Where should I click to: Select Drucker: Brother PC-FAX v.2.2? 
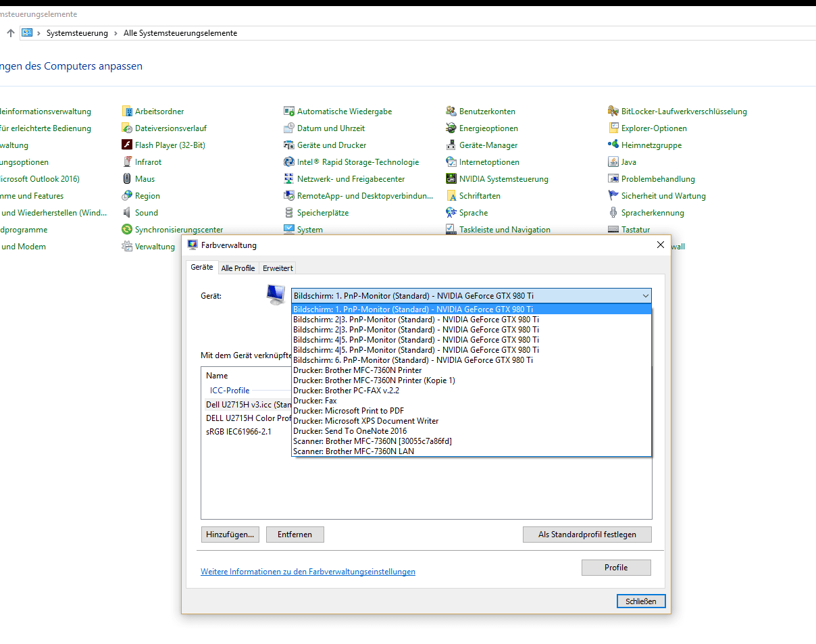coord(471,391)
